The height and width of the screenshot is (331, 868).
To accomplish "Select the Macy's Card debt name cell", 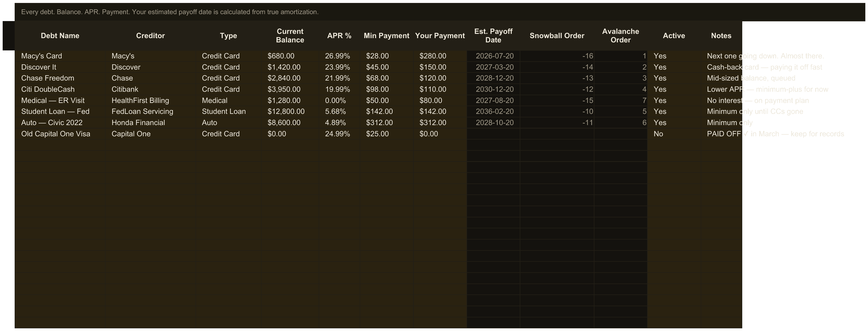I will tap(60, 56).
